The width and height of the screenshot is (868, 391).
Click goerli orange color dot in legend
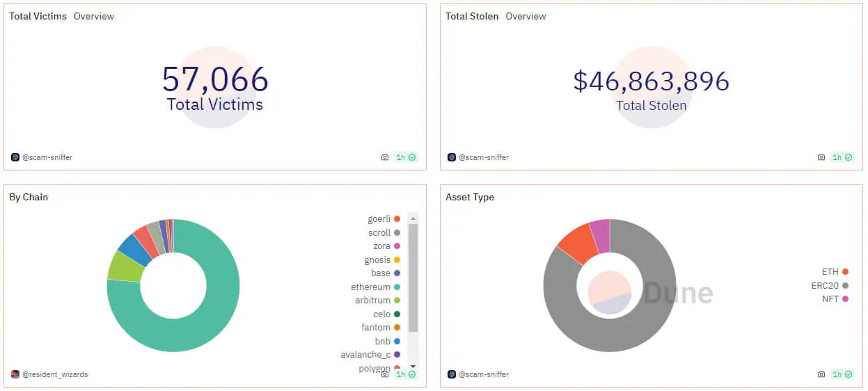click(x=397, y=219)
